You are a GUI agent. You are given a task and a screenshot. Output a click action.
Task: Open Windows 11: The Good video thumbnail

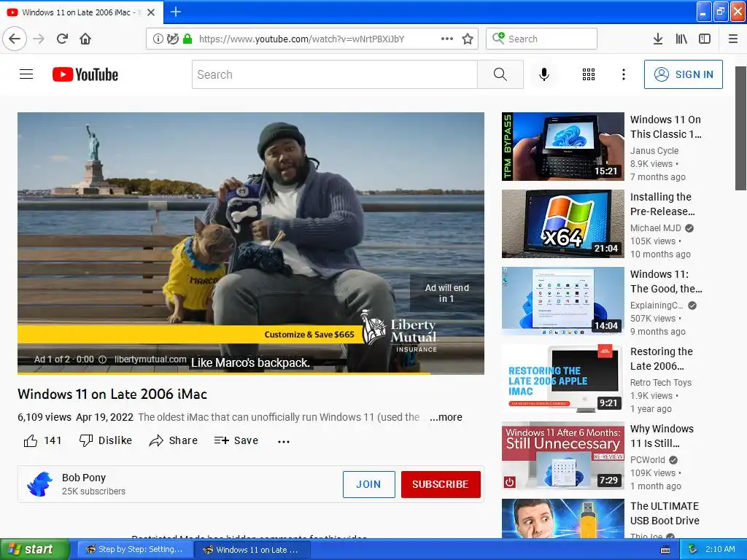click(x=563, y=301)
